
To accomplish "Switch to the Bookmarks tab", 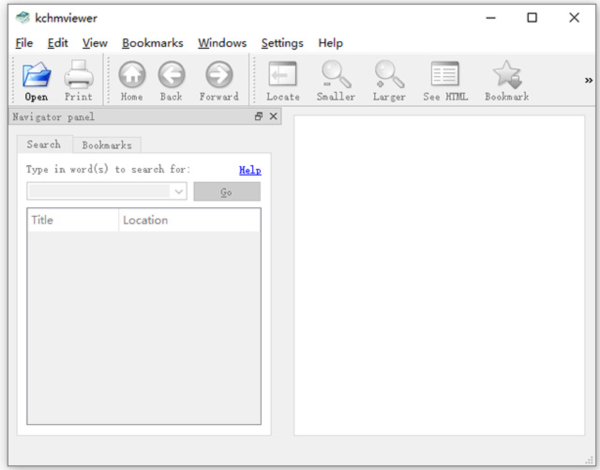I will [107, 145].
